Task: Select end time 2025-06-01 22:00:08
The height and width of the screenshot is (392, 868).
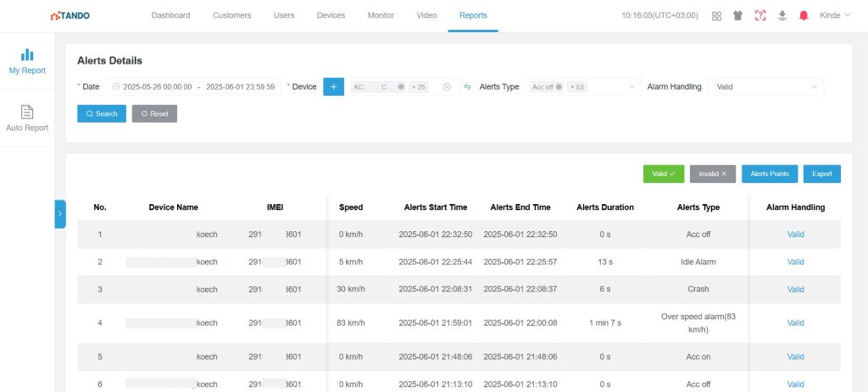Action: pyautogui.click(x=520, y=323)
